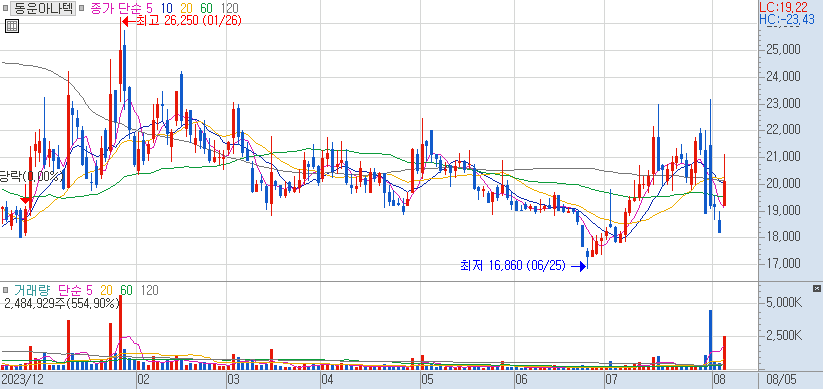The image size is (823, 389).
Task: Select the price moving average 10 legend
Action: click(x=167, y=8)
